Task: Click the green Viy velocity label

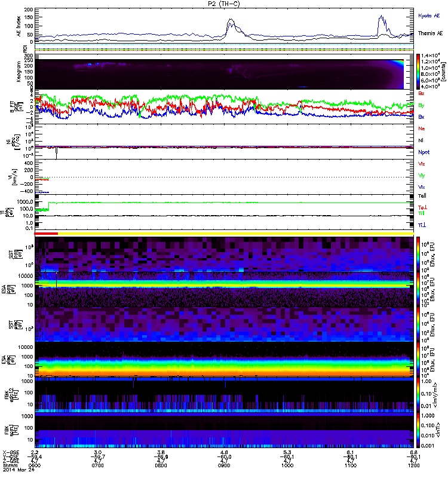Action: [x=422, y=175]
